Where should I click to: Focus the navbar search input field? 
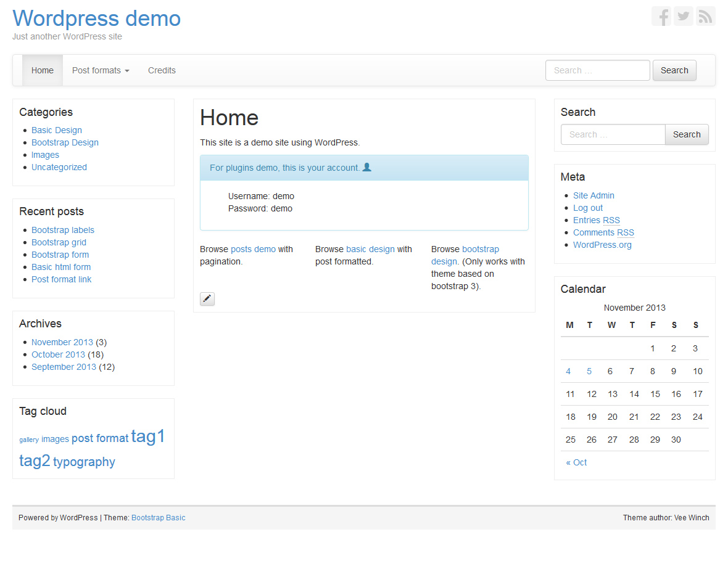pyautogui.click(x=598, y=70)
